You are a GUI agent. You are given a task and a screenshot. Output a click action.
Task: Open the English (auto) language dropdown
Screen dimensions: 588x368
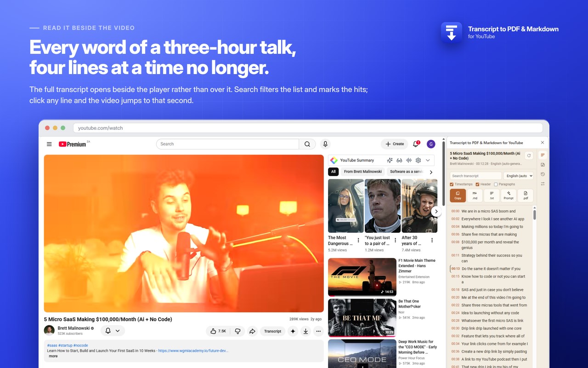coord(519,176)
